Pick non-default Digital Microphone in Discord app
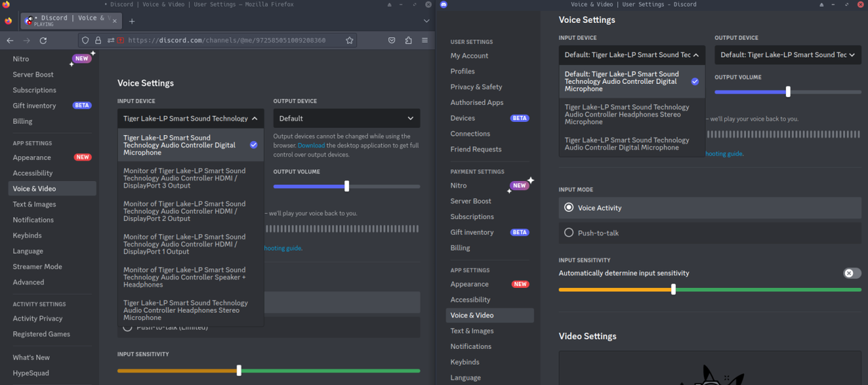868x385 pixels. (x=632, y=144)
